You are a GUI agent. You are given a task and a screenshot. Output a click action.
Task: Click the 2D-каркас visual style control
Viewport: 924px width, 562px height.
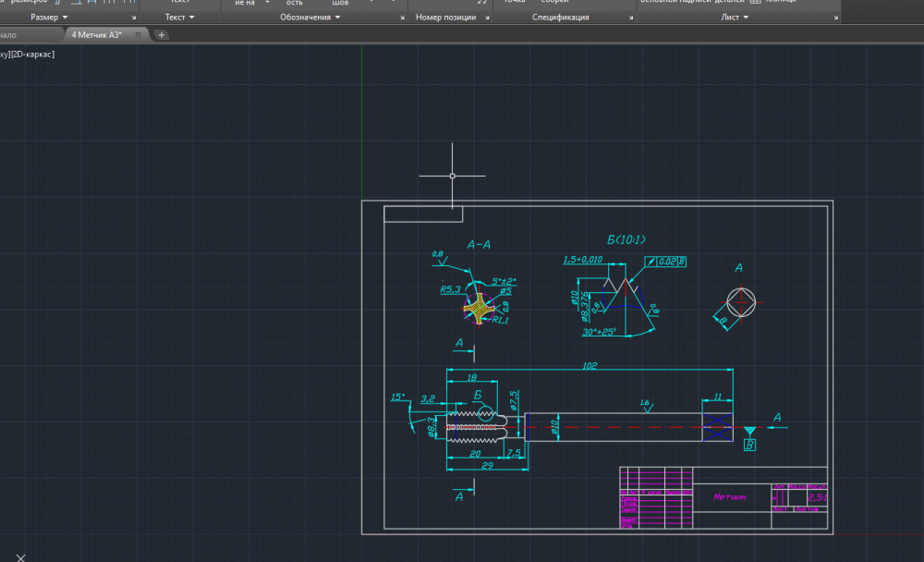click(x=32, y=55)
